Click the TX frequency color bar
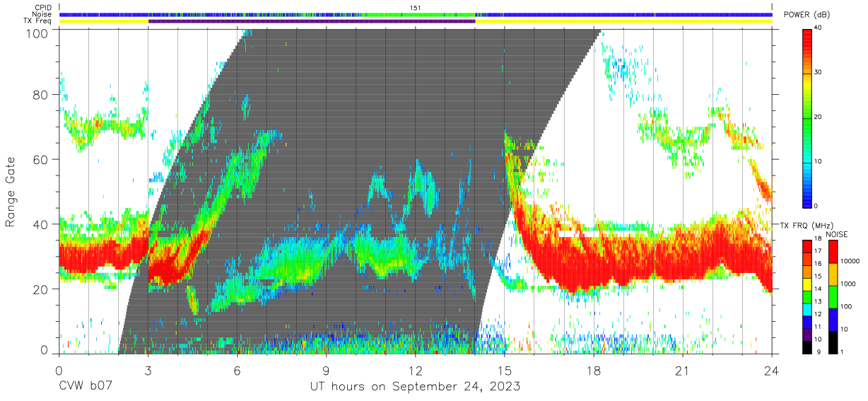This screenshot has height=401, width=868. click(809, 296)
